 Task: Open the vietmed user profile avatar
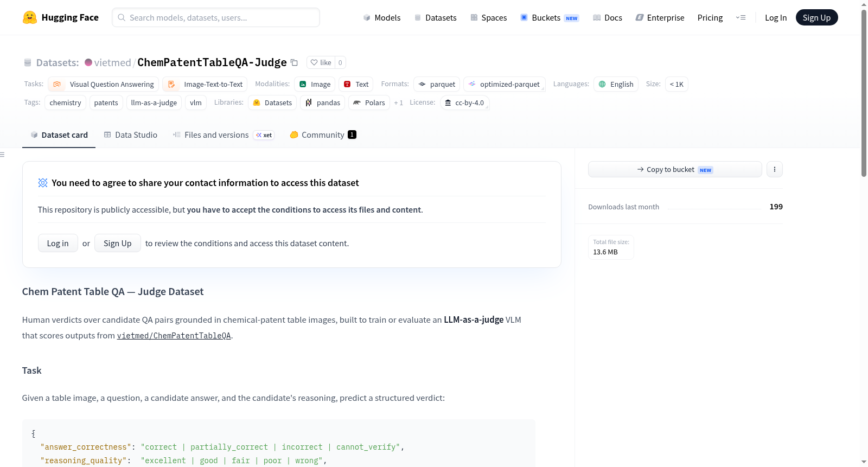[x=88, y=62]
